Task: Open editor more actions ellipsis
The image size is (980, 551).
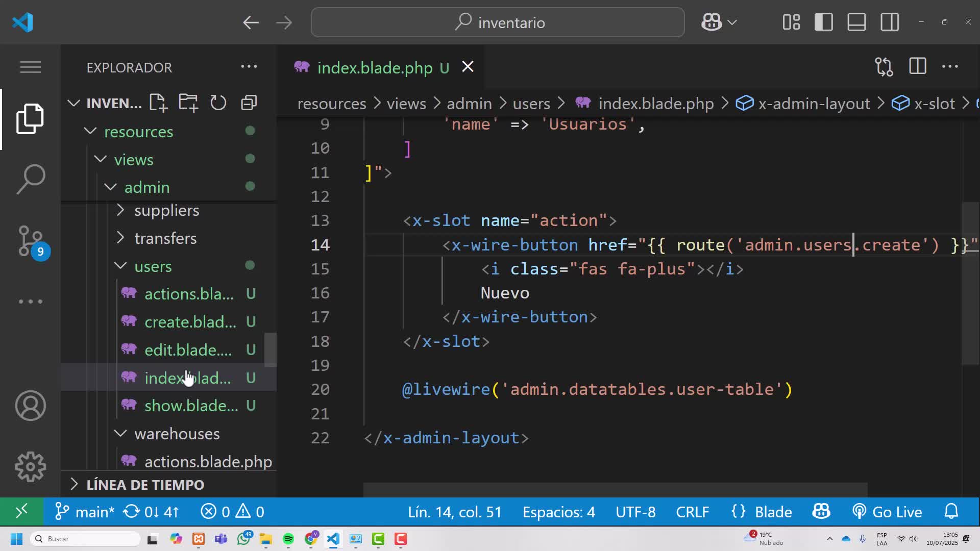Action: (x=950, y=67)
